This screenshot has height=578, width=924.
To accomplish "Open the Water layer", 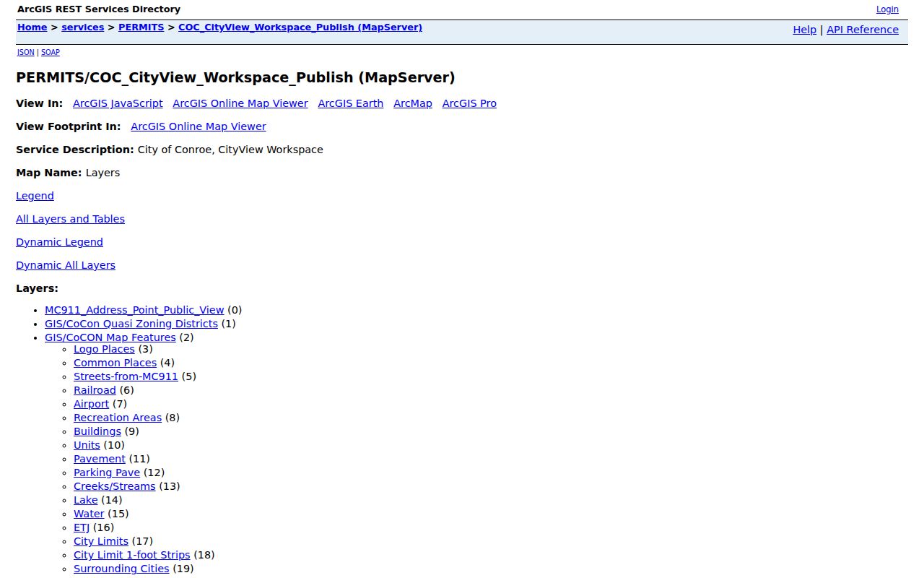I will coord(89,514).
